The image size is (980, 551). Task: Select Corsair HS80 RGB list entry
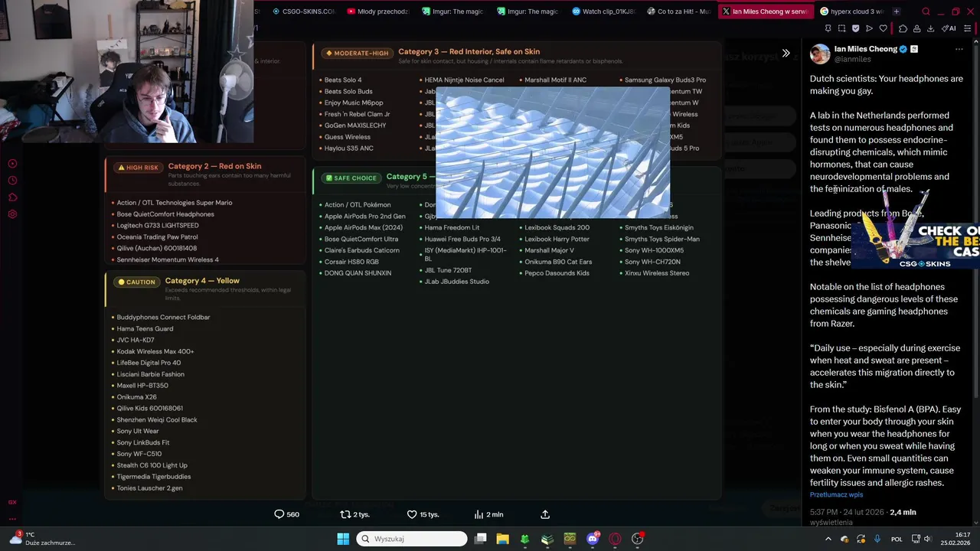tap(351, 262)
